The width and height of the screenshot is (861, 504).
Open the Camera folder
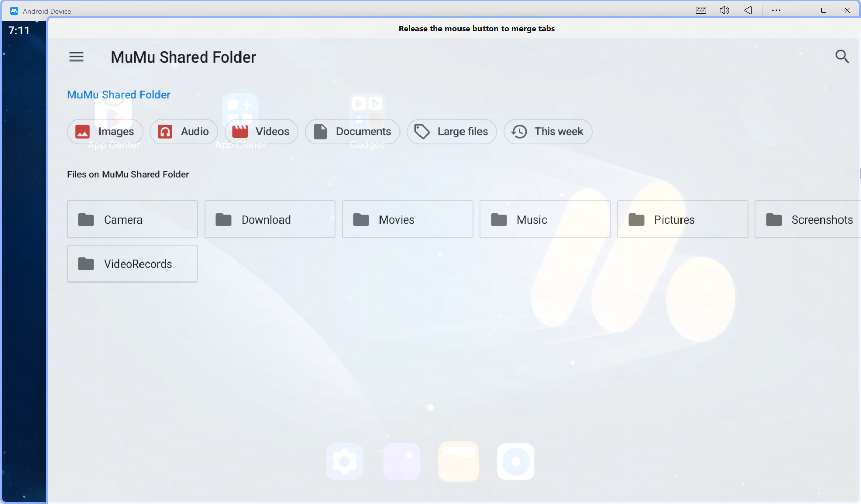132,219
